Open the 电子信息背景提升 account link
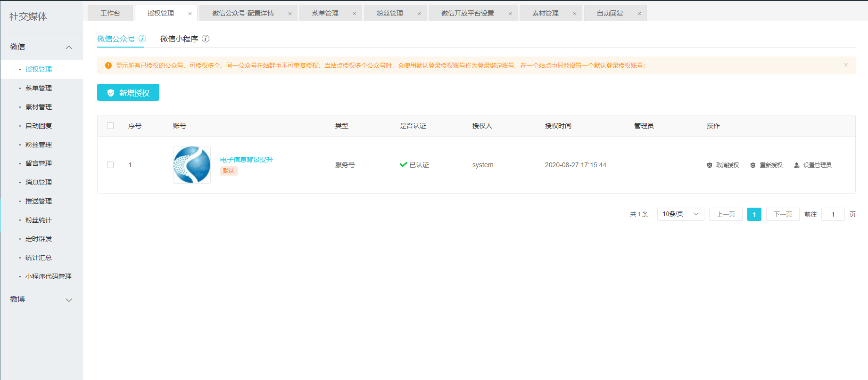 pyautogui.click(x=247, y=160)
